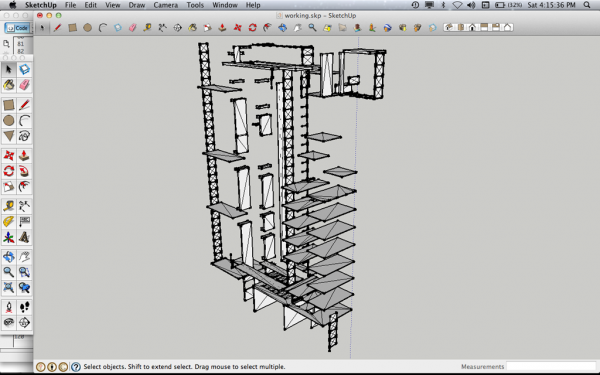Choose Make Component tool in left palette
This screenshot has height=375, width=600.
click(24, 69)
